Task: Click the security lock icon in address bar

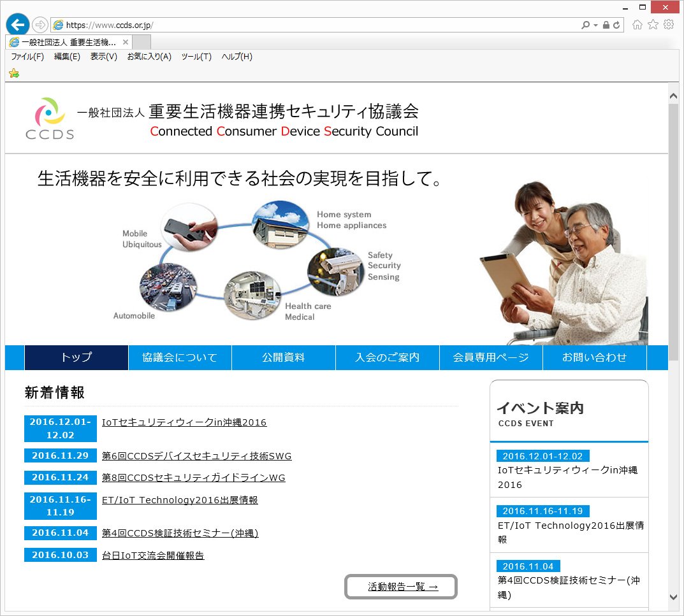Action: click(x=606, y=25)
